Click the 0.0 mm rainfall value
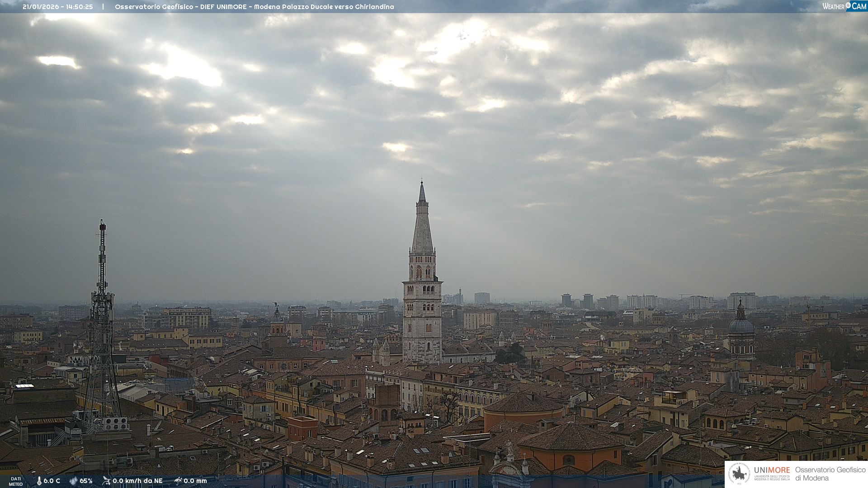This screenshot has width=868, height=488. click(195, 481)
